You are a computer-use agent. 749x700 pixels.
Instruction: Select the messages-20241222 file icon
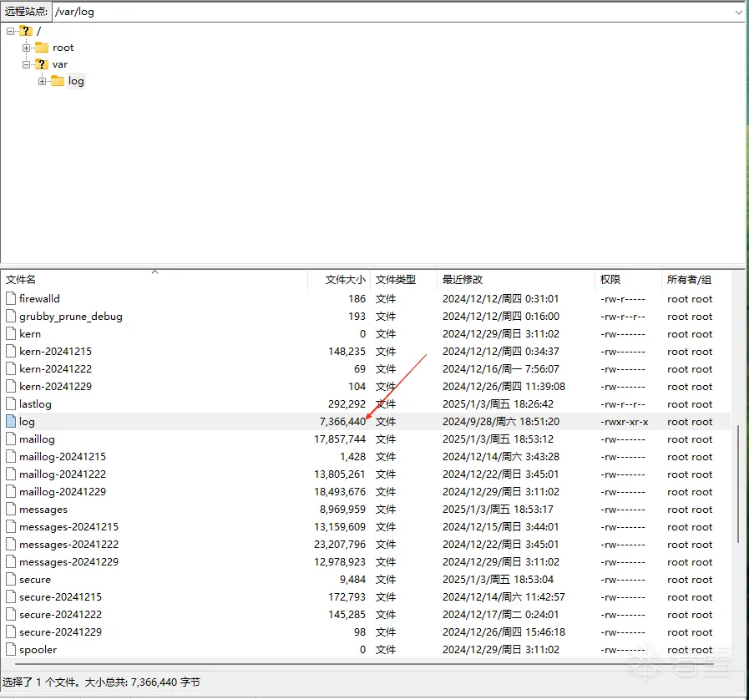[11, 545]
